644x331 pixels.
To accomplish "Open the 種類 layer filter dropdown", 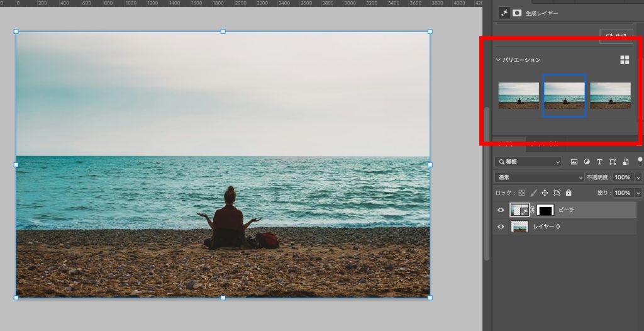I will coord(528,162).
